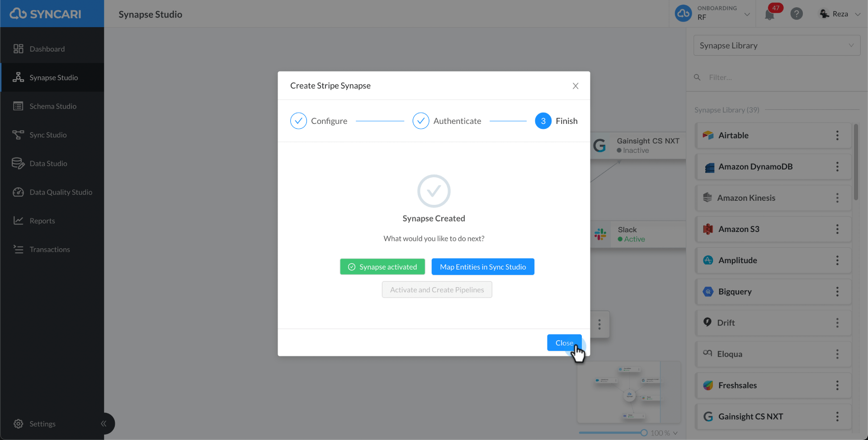Open Synapse Studio from the sidebar
The height and width of the screenshot is (440, 868).
52,77
